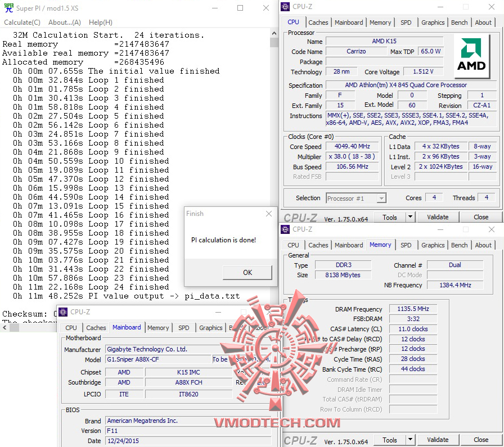
Task: Click the Tools button in the top CPU-Z window
Action: [390, 218]
